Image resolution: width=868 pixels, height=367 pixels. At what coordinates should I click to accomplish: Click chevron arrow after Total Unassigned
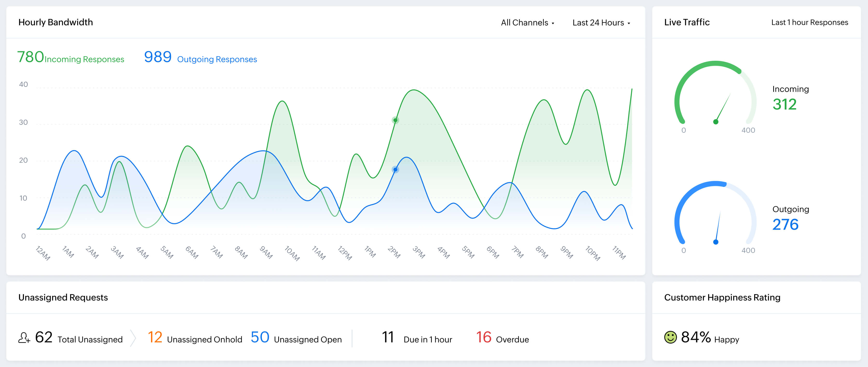coord(133,338)
